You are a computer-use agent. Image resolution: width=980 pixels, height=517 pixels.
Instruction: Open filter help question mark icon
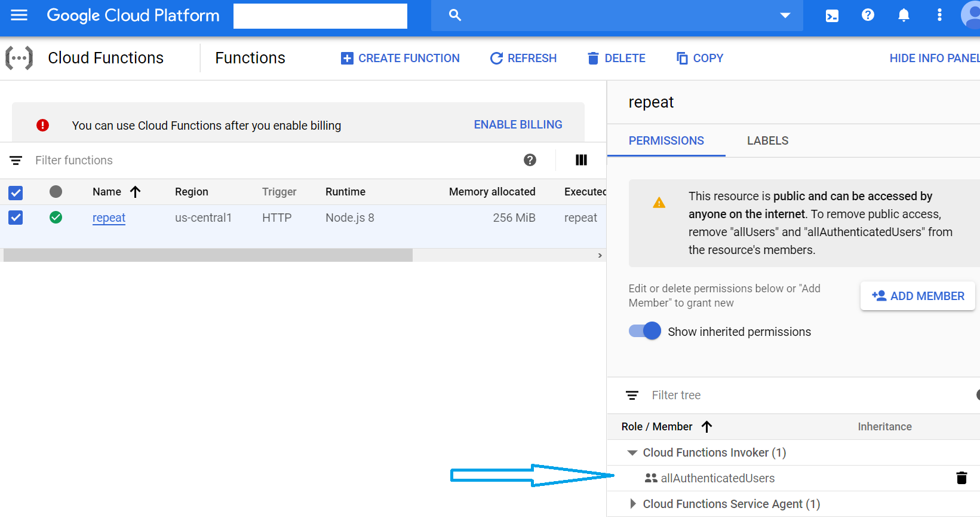click(530, 160)
